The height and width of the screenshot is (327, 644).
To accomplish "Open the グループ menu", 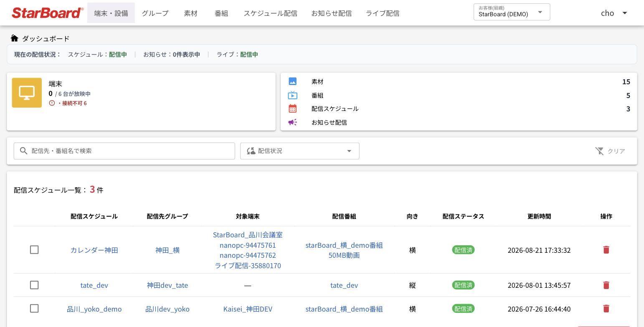I will 155,13.
